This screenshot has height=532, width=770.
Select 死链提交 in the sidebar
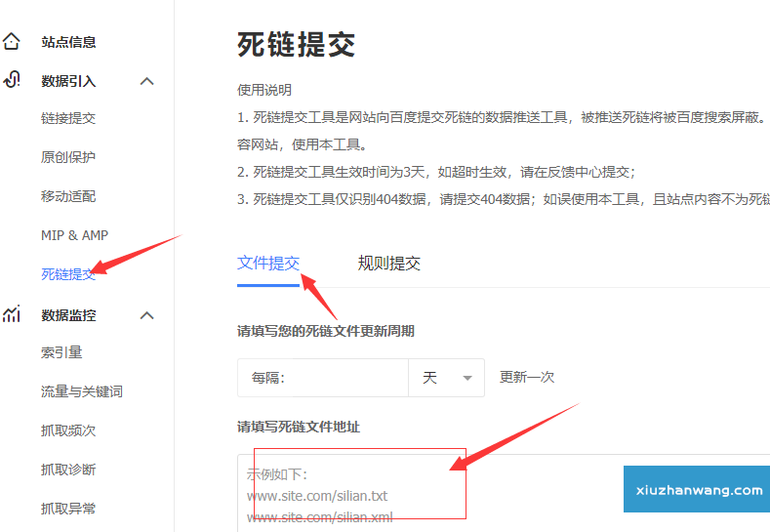(68, 274)
